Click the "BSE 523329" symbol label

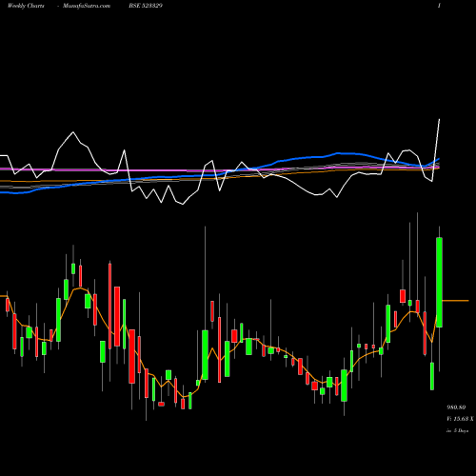click(x=146, y=6)
